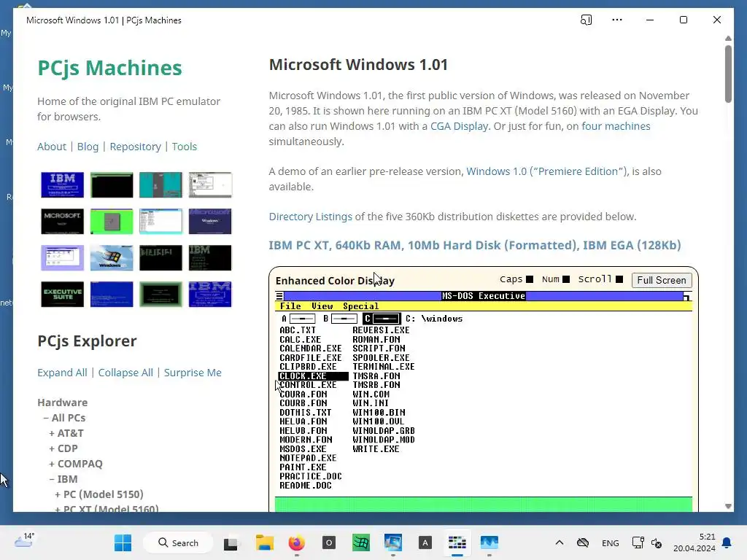
Task: Click the active PCjs app taskbar icon
Action: 457,542
